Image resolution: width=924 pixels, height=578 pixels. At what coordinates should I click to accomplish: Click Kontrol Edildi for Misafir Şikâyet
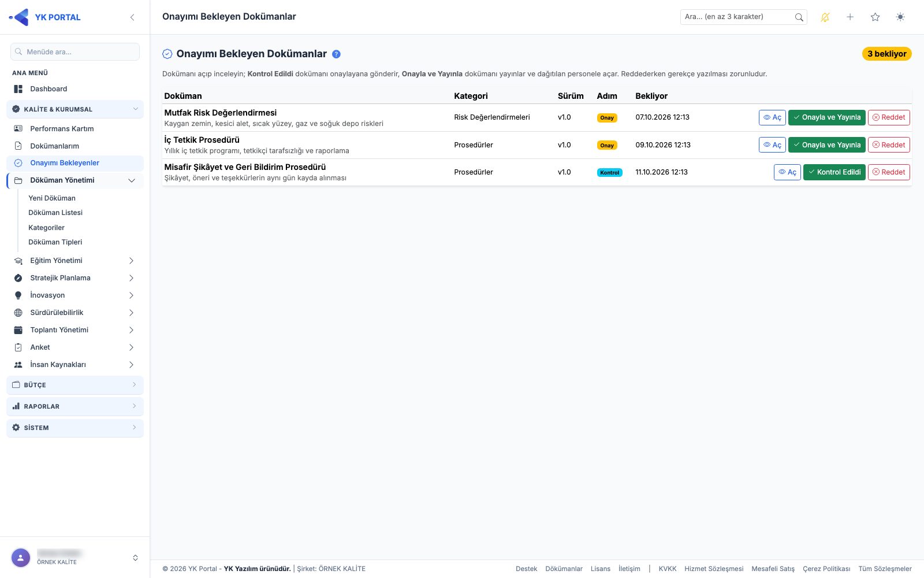click(x=834, y=172)
